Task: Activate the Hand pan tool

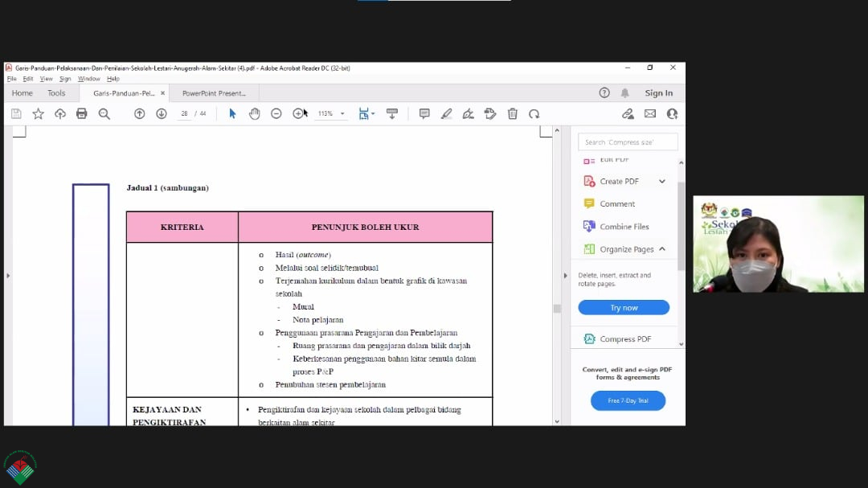Action: pyautogui.click(x=254, y=113)
